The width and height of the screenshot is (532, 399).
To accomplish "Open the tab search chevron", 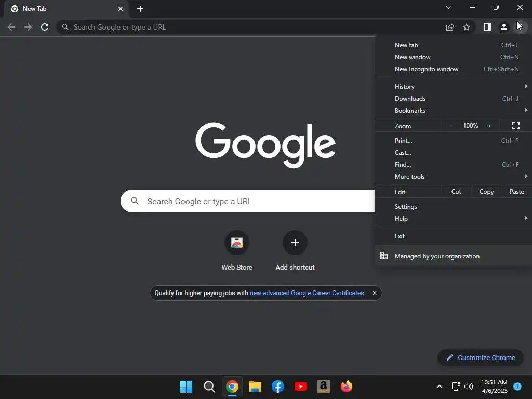I will tap(448, 7).
